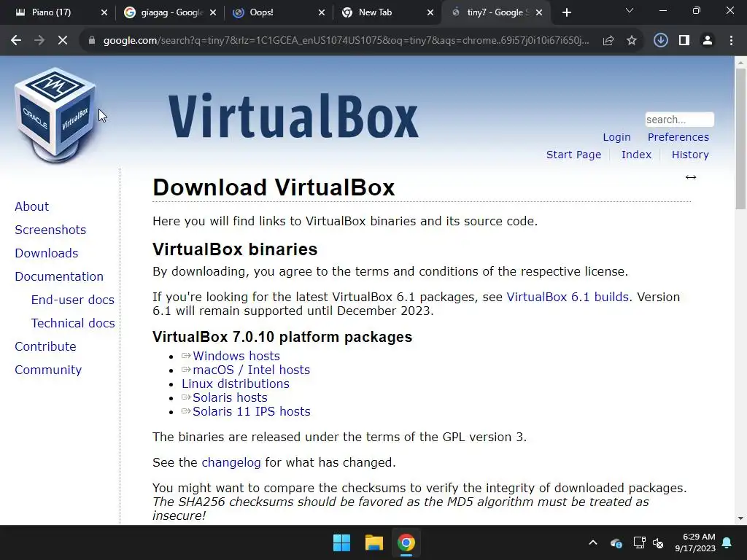Close the Oops! tab
Image resolution: width=747 pixels, height=560 pixels.
tap(322, 13)
